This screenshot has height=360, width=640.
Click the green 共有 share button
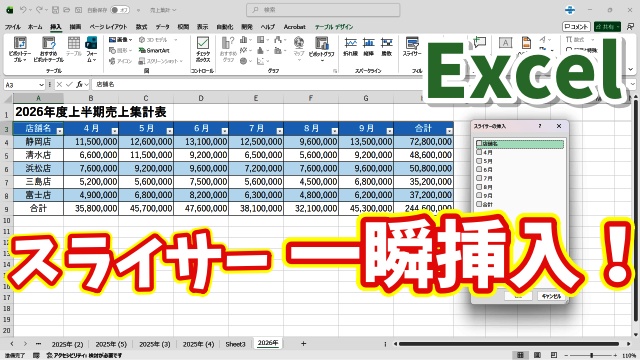[607, 27]
